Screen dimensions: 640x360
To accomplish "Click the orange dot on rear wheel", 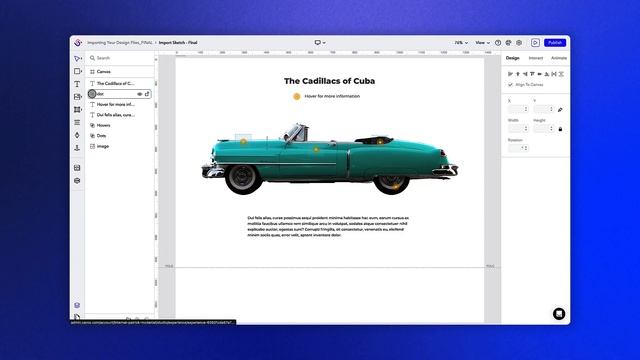I will (396, 187).
